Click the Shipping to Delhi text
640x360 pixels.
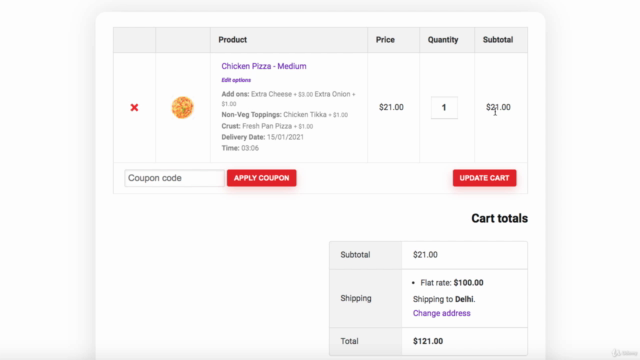pos(444,299)
